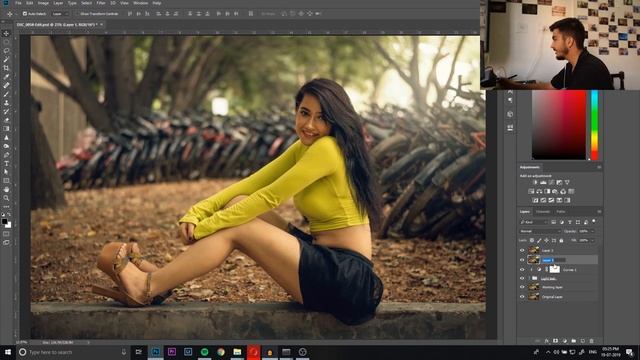Select the Eyedropper tool

point(6,77)
